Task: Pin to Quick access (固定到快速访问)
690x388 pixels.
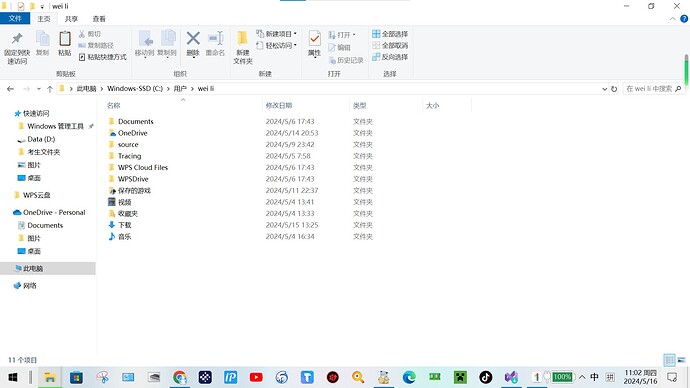Action: tap(17, 48)
